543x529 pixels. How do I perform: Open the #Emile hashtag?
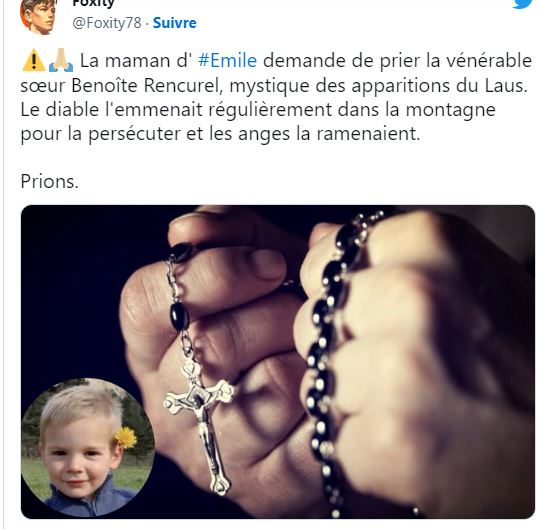click(228, 61)
